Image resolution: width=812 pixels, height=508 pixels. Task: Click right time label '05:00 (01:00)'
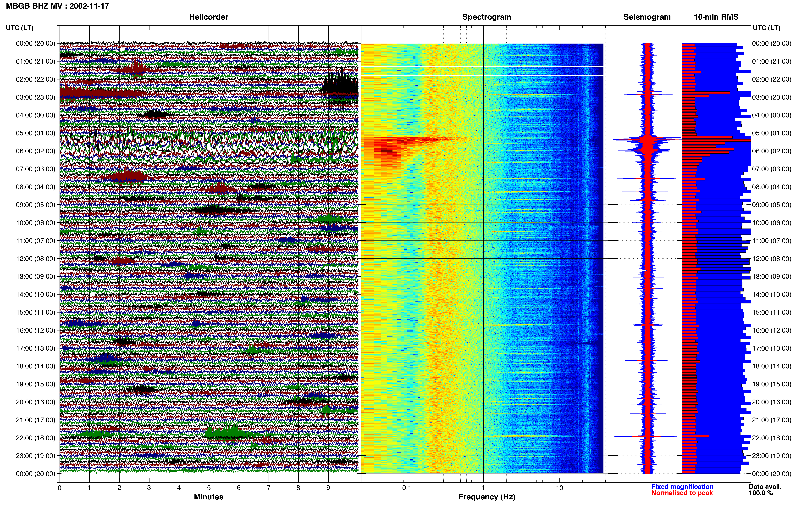pyautogui.click(x=772, y=133)
